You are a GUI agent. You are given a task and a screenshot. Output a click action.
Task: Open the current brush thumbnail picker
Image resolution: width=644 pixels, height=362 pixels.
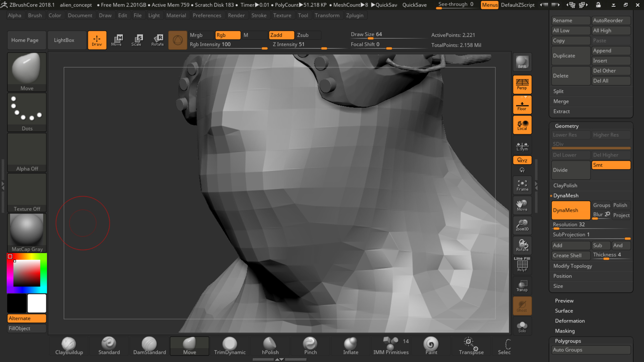pos(27,72)
